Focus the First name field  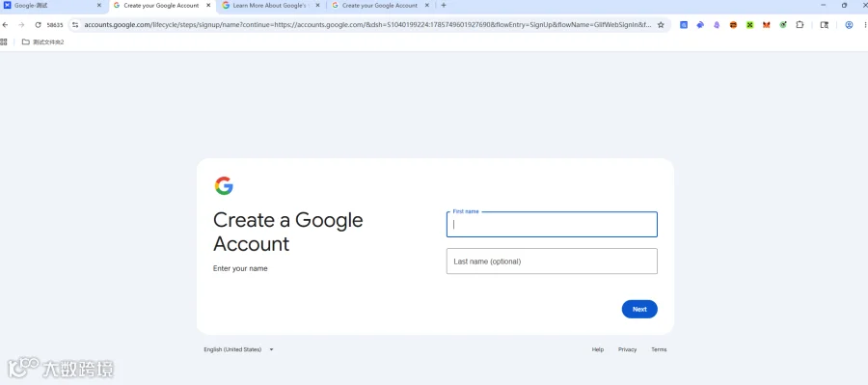[x=552, y=225]
